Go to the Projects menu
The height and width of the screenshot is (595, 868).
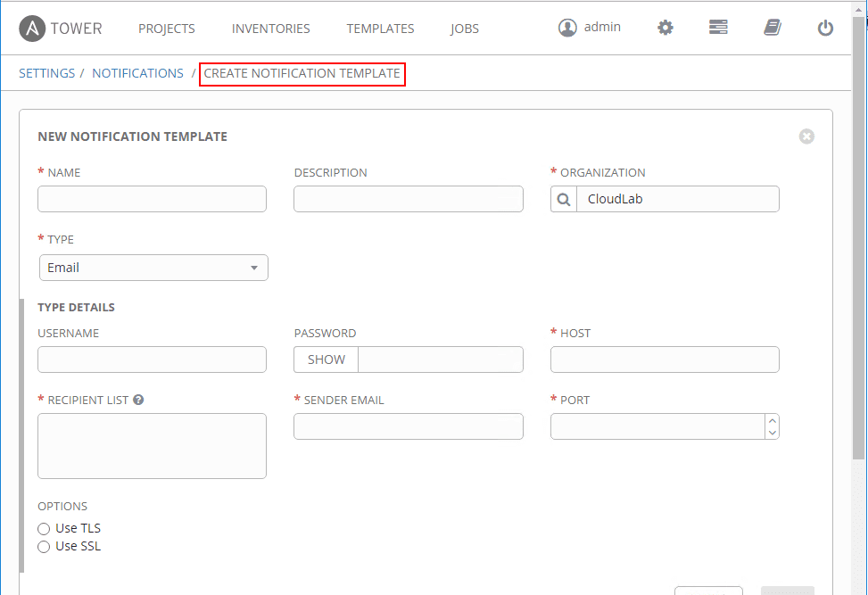point(167,29)
